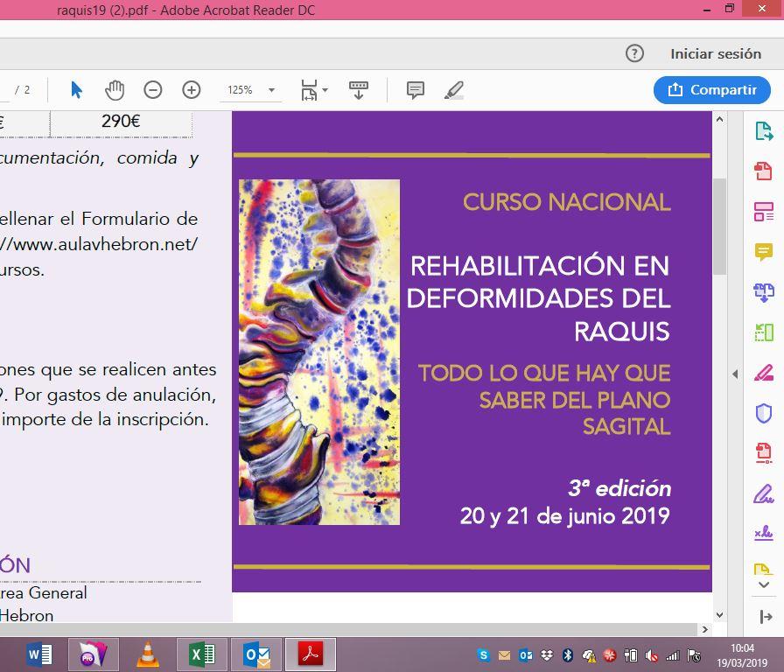Click the Compartir button
The image size is (784, 672).
[712, 90]
